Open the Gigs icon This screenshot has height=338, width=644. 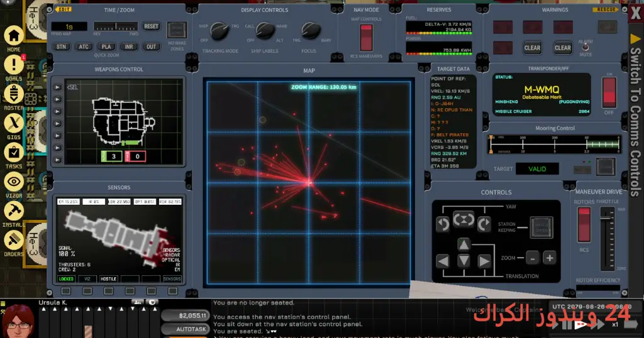tap(14, 123)
